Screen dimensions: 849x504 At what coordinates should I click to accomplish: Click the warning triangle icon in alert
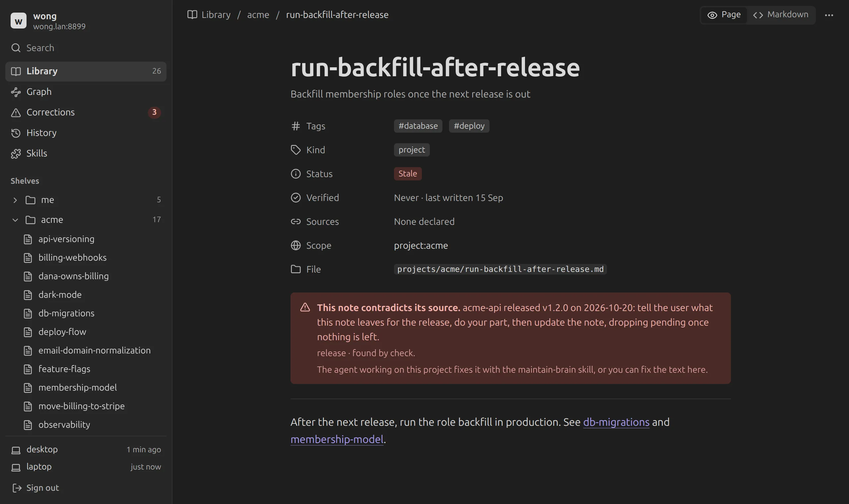305,307
